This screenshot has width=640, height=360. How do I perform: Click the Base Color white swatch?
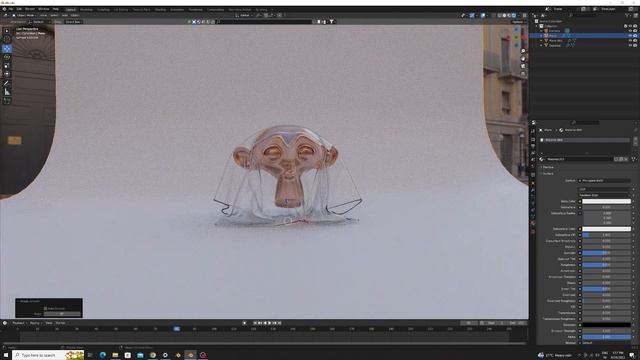606,201
